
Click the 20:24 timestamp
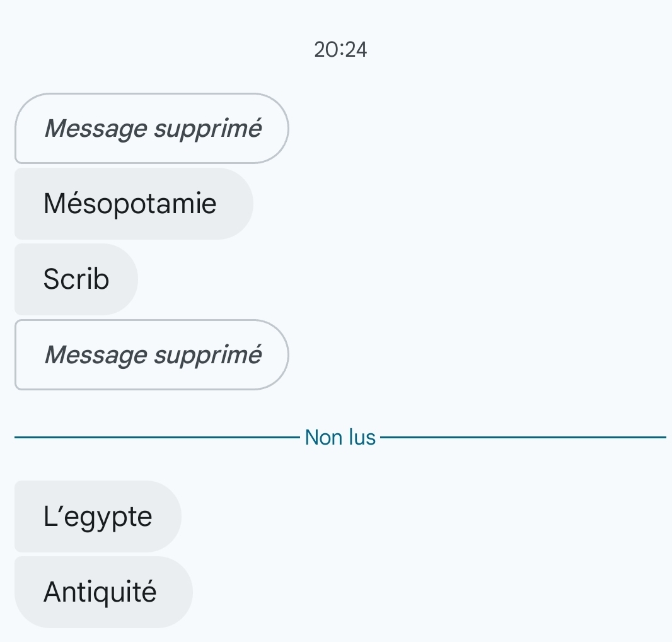pyautogui.click(x=340, y=49)
